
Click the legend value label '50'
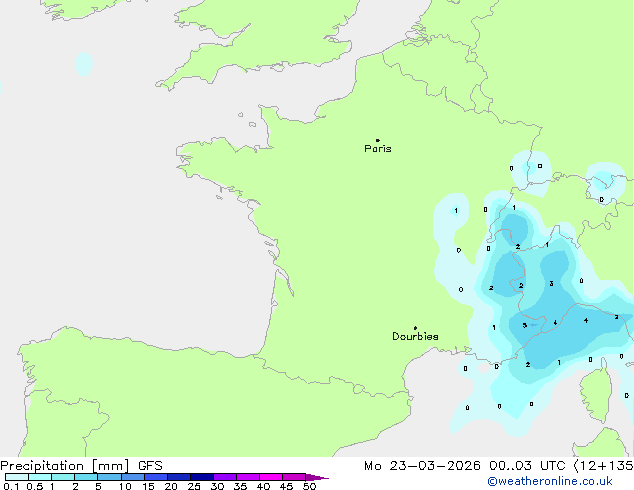[x=309, y=486]
